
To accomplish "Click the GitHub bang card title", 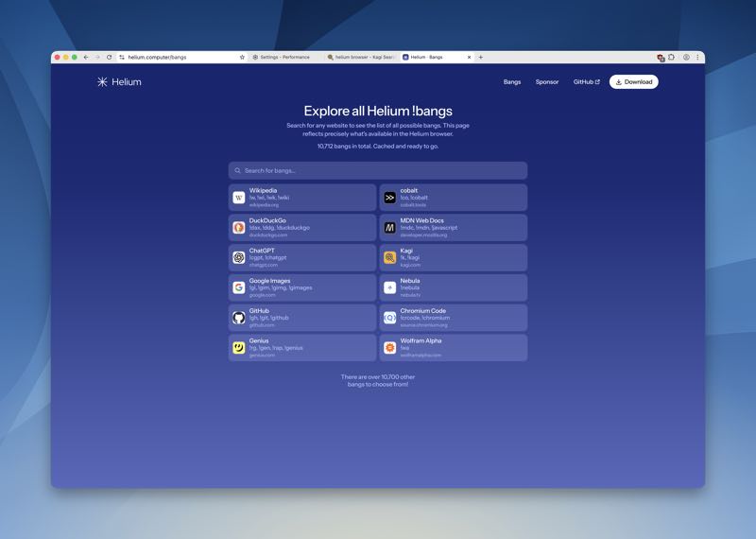I will pos(259,311).
